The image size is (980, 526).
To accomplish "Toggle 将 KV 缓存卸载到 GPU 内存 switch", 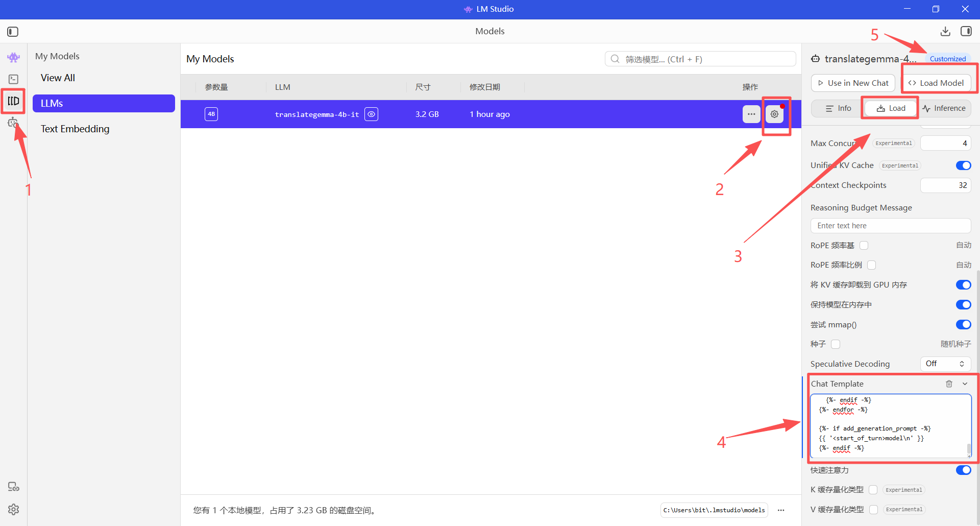I will tap(963, 285).
